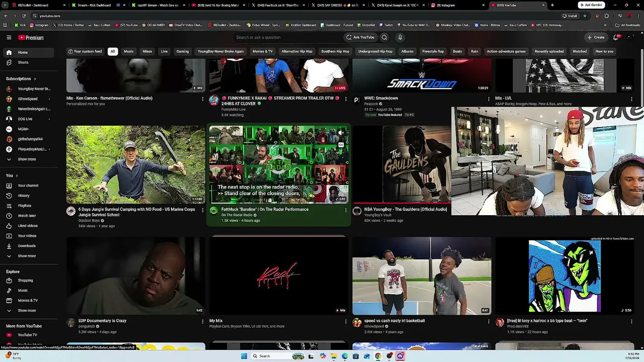
Task: Open the You section chevron
Action: click(17, 175)
